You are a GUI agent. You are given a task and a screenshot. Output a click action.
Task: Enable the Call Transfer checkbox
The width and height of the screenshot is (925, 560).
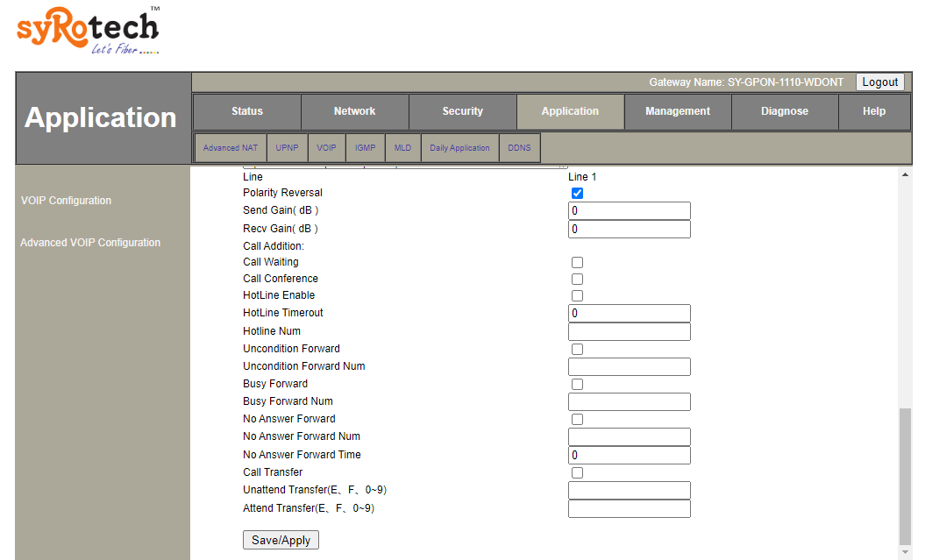click(x=577, y=473)
